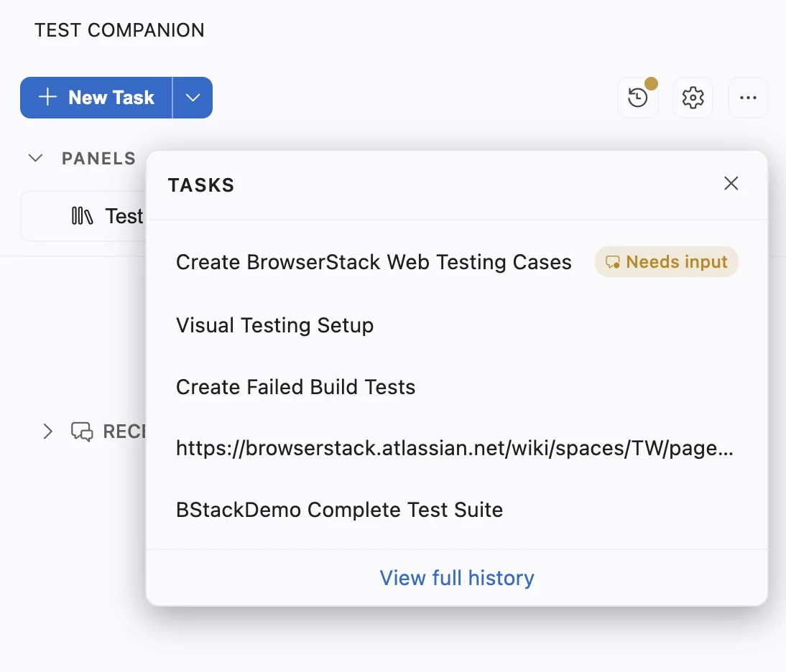The image size is (786, 672).
Task: Click the PANELS section heading
Action: point(98,158)
